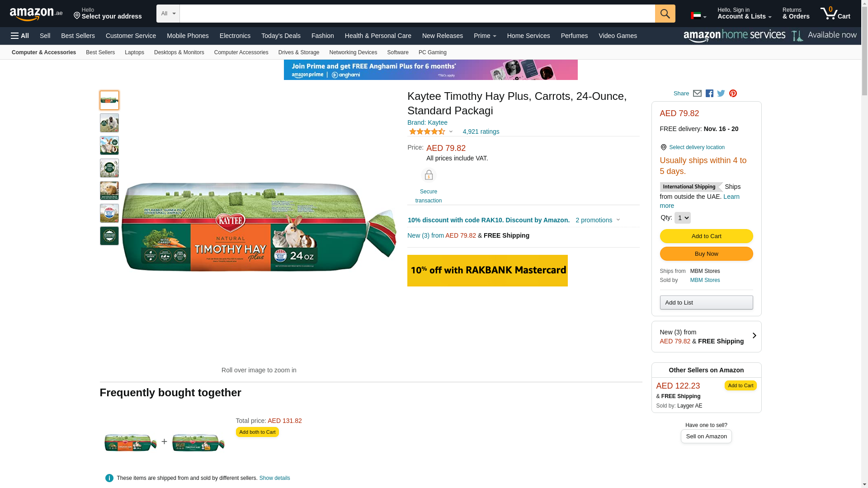Open the country flag language selector
This screenshot has width=868, height=488.
coord(698,16)
